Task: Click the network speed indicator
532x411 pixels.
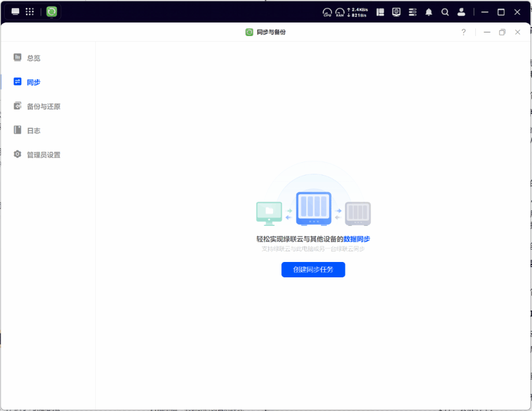Action: coord(356,12)
